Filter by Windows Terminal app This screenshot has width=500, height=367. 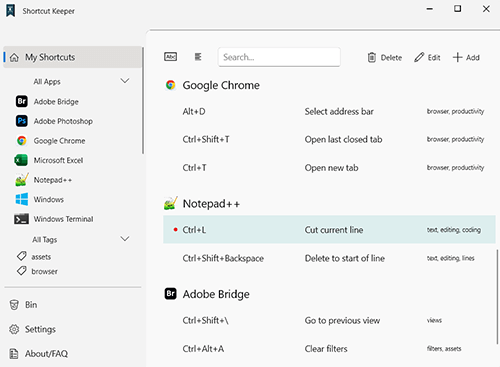coord(63,219)
